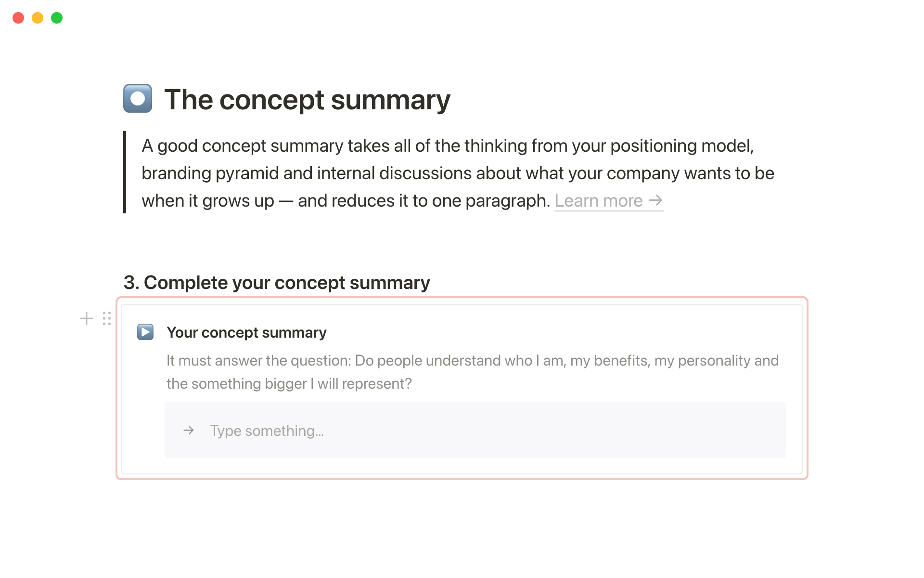This screenshot has height=578, width=924.
Task: Click the plus icon to add a block
Action: pos(87,318)
